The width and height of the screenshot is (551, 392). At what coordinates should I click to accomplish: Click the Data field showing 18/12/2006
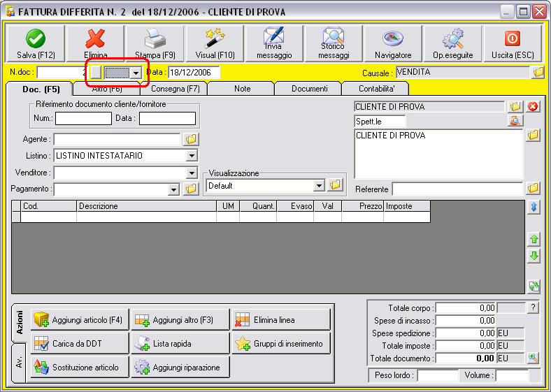click(194, 73)
